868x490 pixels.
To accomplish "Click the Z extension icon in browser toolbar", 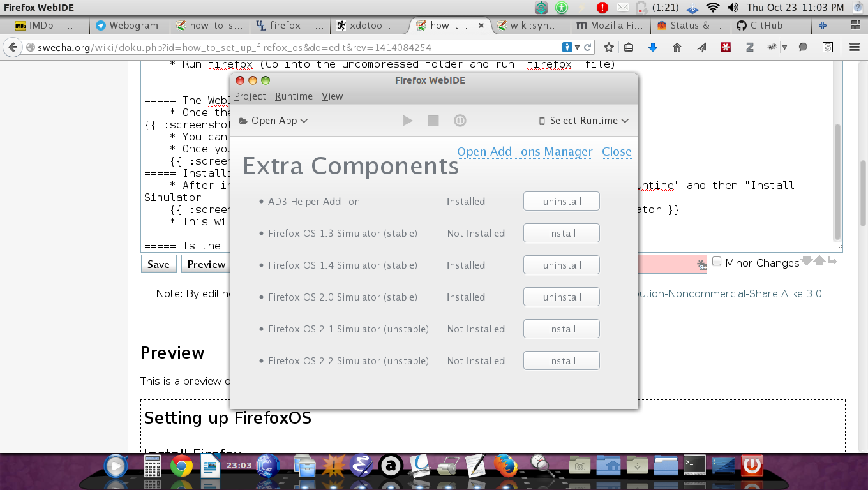I will click(750, 47).
